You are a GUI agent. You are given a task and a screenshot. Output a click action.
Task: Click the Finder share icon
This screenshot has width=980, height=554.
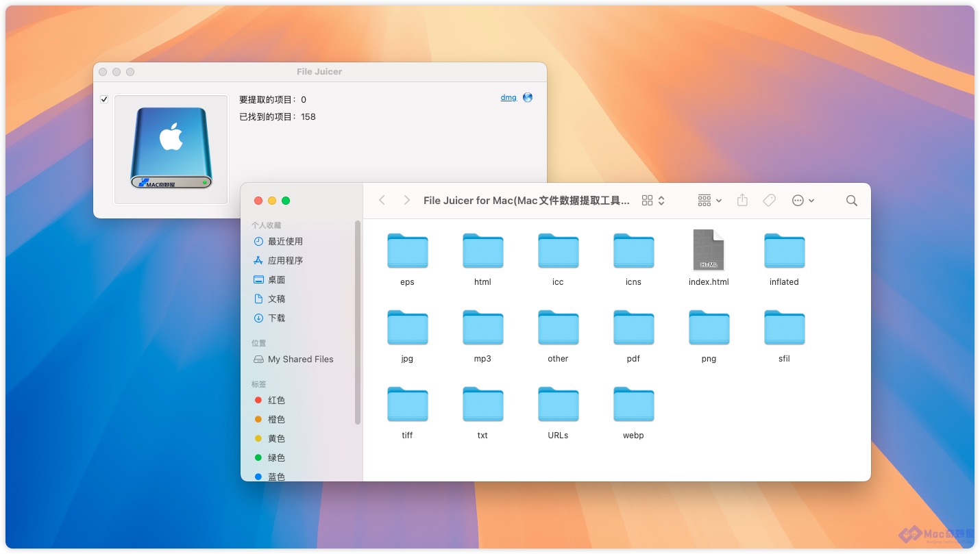[x=742, y=200]
